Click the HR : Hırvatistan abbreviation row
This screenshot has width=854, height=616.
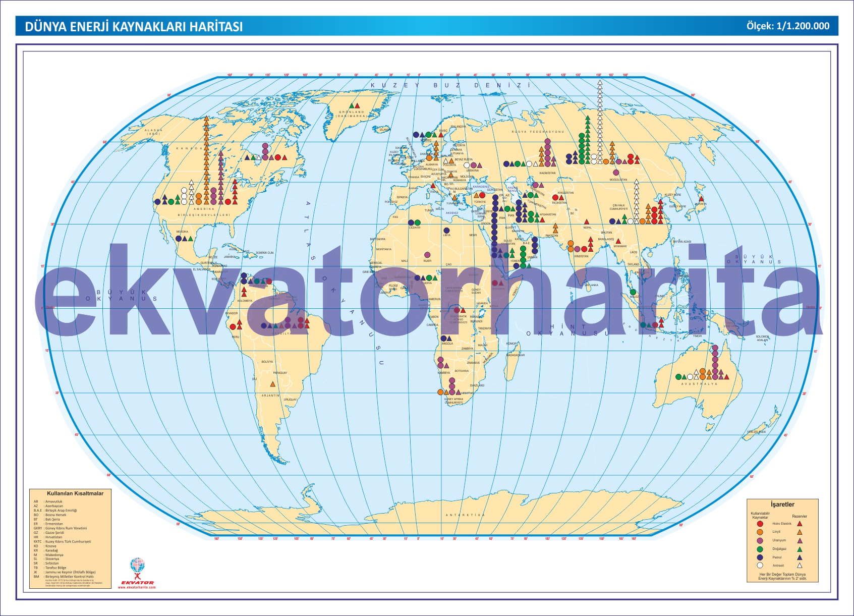coord(48,537)
